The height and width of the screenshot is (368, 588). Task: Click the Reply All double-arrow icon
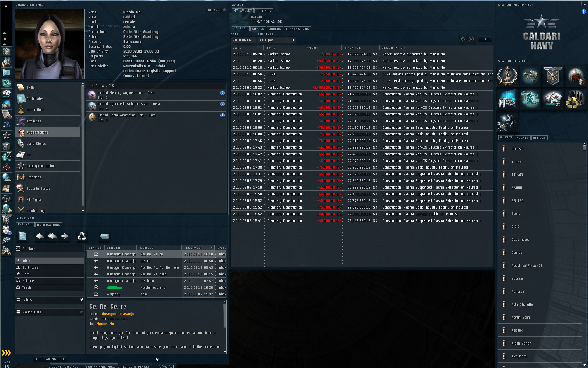[52, 236]
